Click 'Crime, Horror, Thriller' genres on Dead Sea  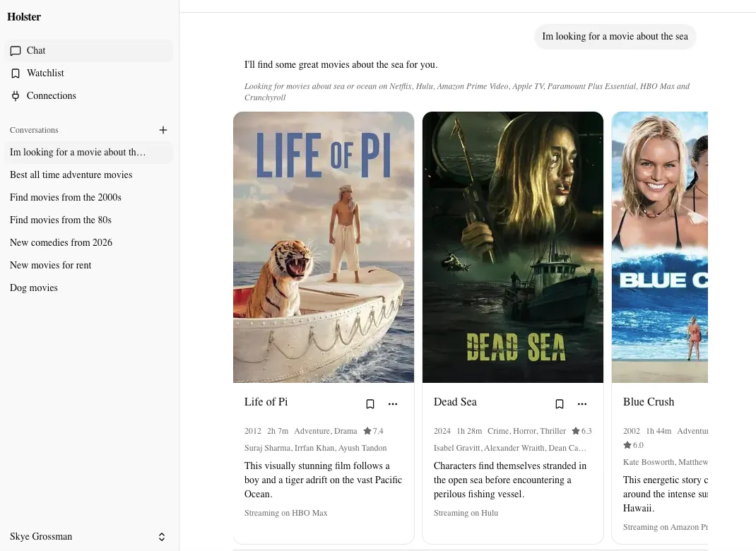pyautogui.click(x=526, y=432)
